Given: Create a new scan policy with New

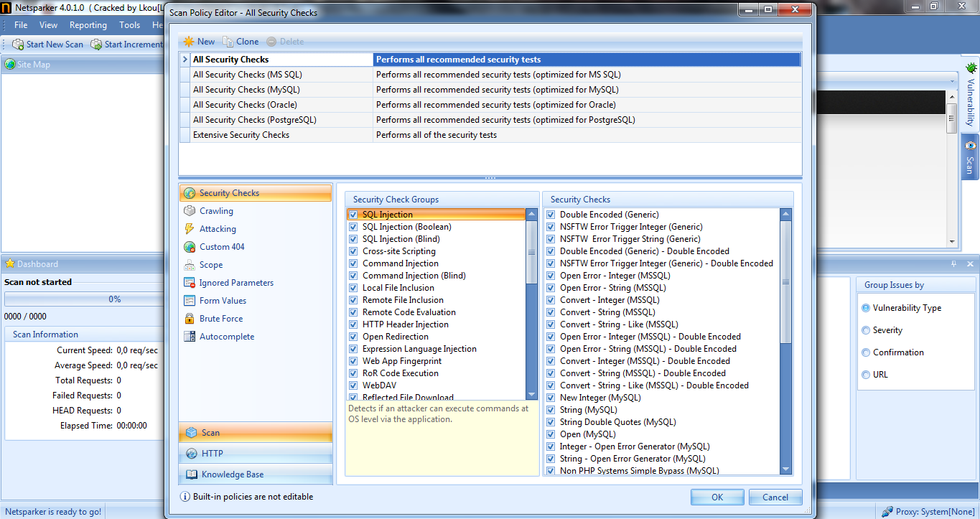Looking at the screenshot, I should click(x=199, y=42).
